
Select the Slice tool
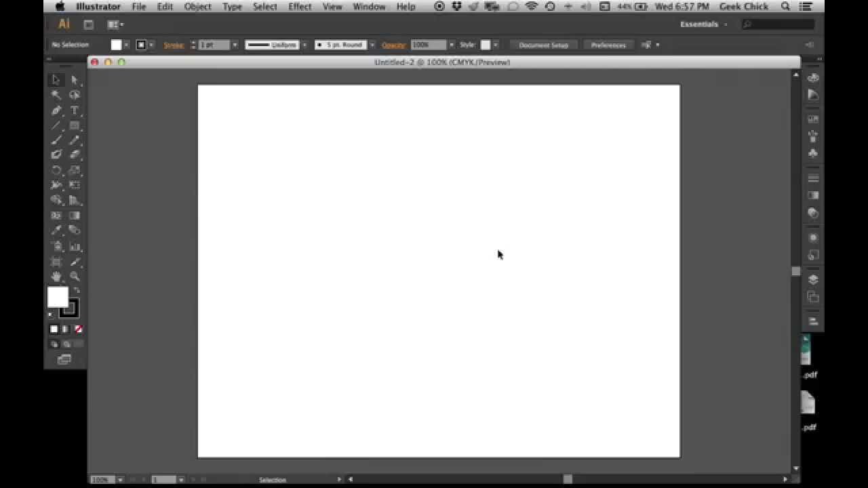[75, 262]
